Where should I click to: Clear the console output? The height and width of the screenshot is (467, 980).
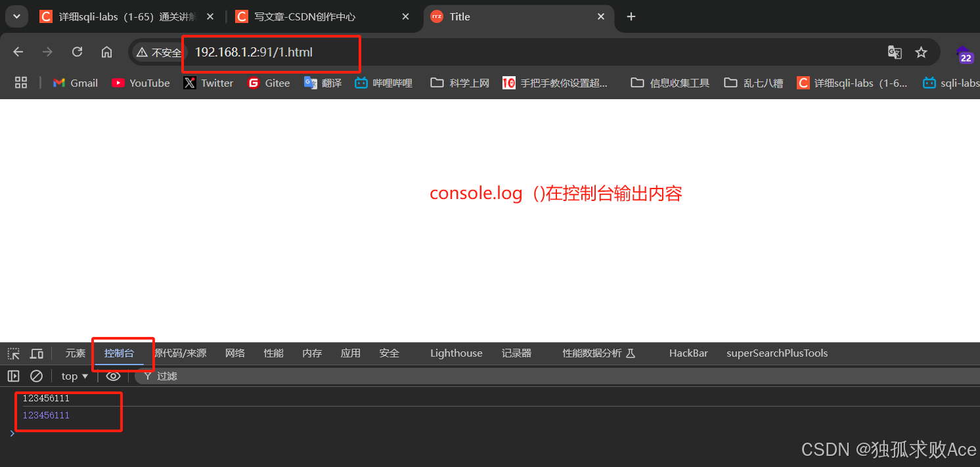pyautogui.click(x=36, y=376)
